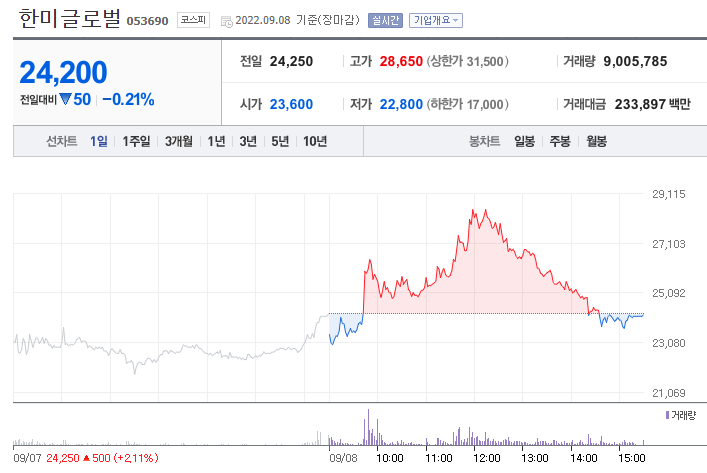
Task: Click the 거래대금 value 233,897 백만
Action: 652,105
